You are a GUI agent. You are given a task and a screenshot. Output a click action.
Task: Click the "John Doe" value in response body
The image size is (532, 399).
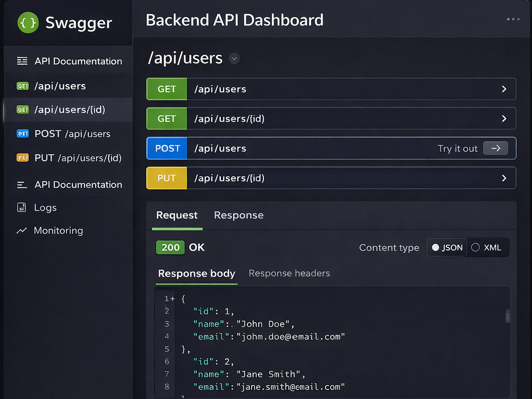click(263, 324)
